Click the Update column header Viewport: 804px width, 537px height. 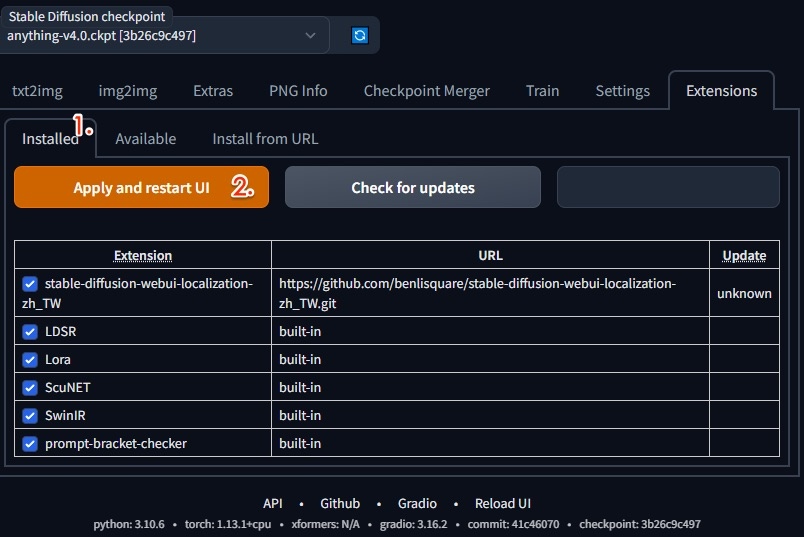pyautogui.click(x=744, y=255)
